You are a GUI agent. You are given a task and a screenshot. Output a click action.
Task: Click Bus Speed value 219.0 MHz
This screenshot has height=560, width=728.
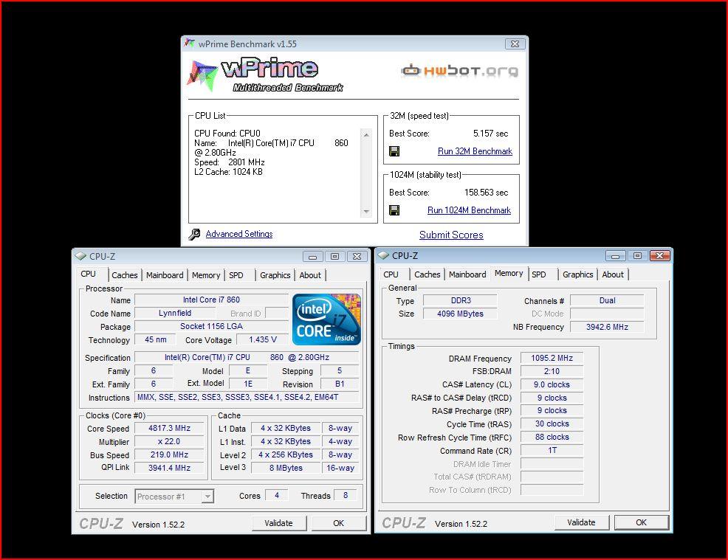pyautogui.click(x=170, y=454)
